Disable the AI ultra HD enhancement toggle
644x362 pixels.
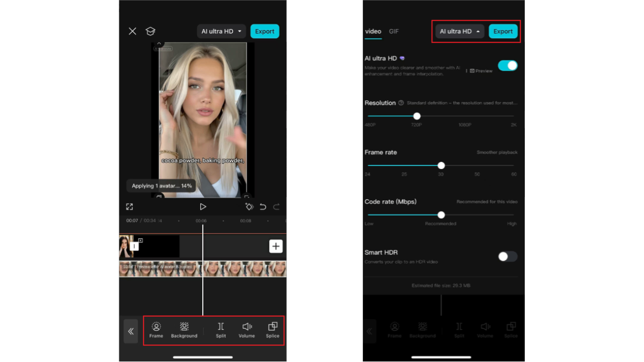coord(508,65)
